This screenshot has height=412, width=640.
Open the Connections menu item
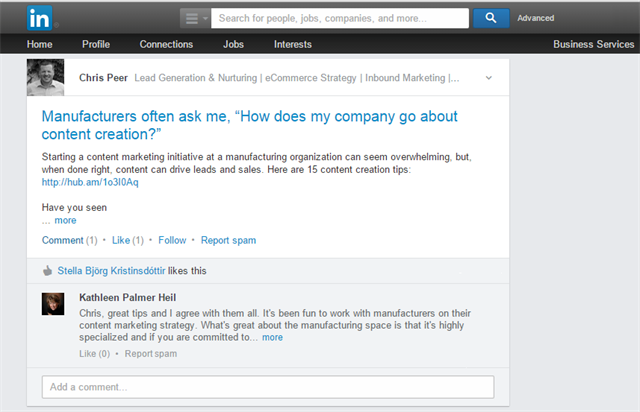[166, 44]
